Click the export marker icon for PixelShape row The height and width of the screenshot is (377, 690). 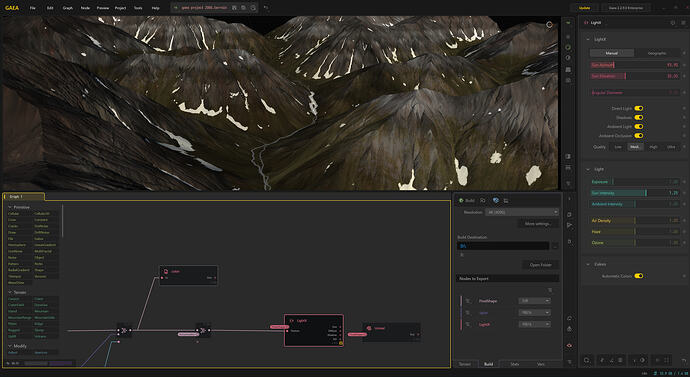point(468,301)
